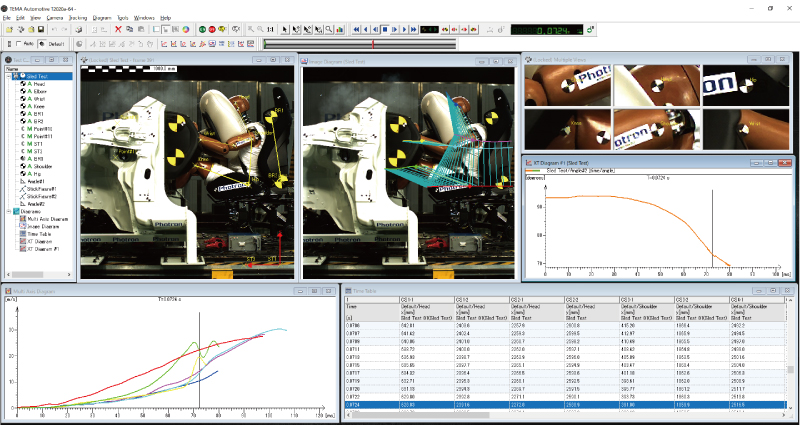
Task: Collapse the Diagrams tree node
Action: [10, 211]
